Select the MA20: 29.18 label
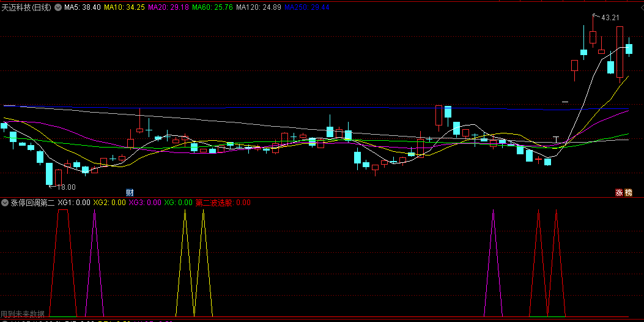 click(x=168, y=7)
